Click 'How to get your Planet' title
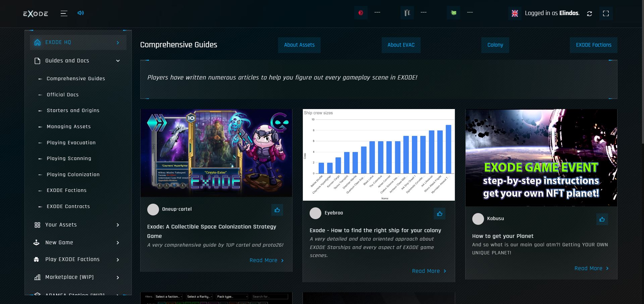 coord(503,236)
